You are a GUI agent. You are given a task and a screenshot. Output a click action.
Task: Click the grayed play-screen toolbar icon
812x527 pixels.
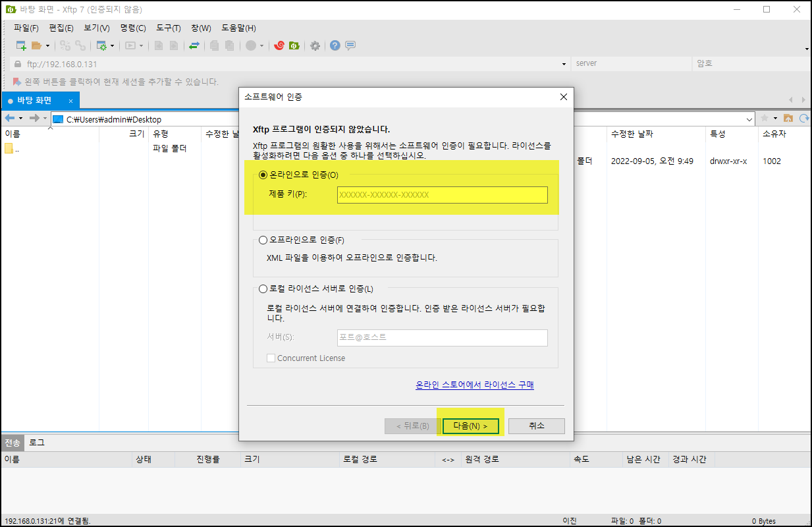[130, 45]
